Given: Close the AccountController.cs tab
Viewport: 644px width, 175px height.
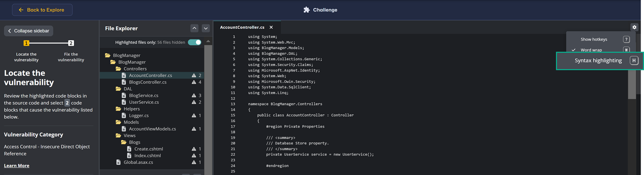Looking at the screenshot, I should tap(271, 27).
